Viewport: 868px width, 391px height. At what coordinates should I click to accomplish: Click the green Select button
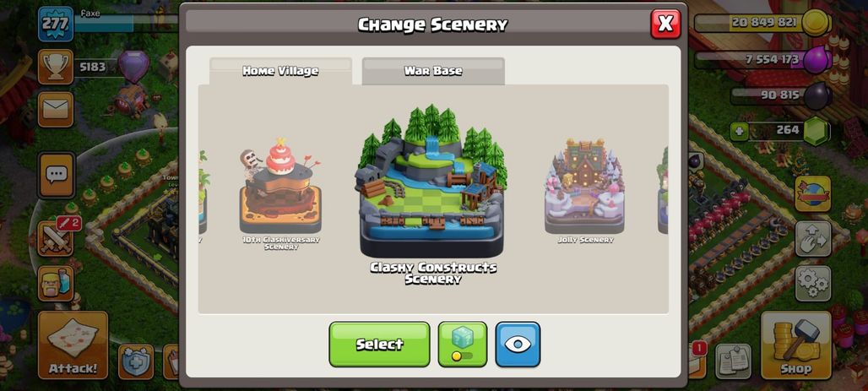(x=379, y=344)
